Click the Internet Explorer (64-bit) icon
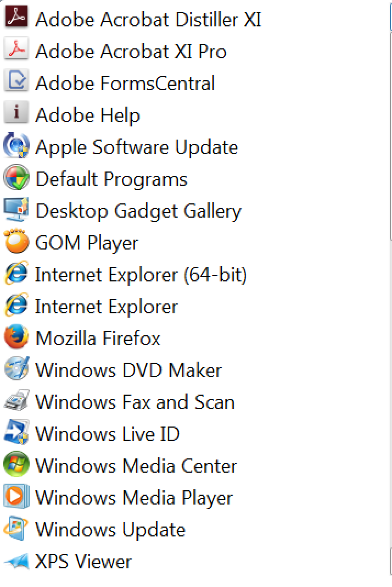Viewport: 392px width, 587px height. coord(16,274)
